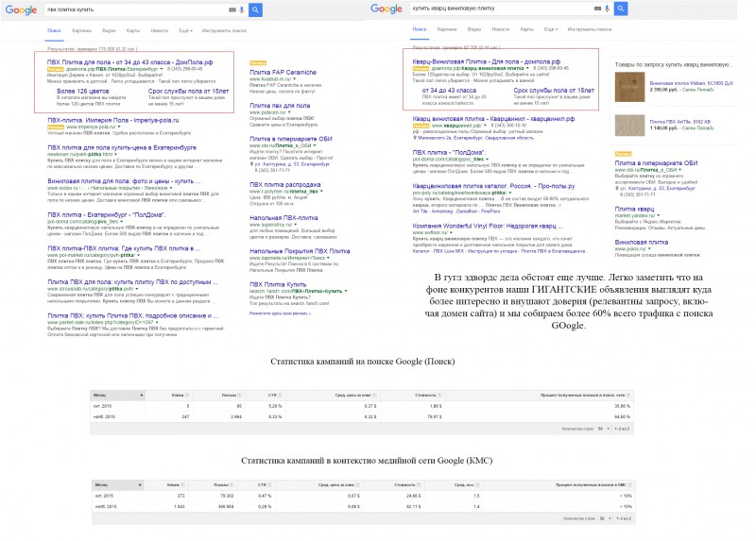Open 'Наполные Покрытия ПВХ Плитка' side ad
Viewport: 756px width, 541px height.
300,251
